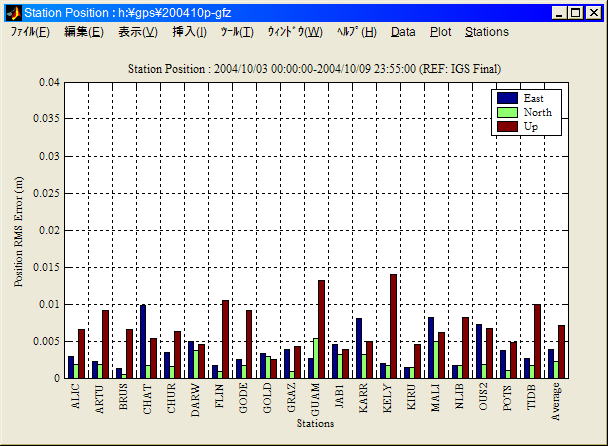Open the ファイル(F) menu
The width and height of the screenshot is (608, 446).
[x=30, y=32]
